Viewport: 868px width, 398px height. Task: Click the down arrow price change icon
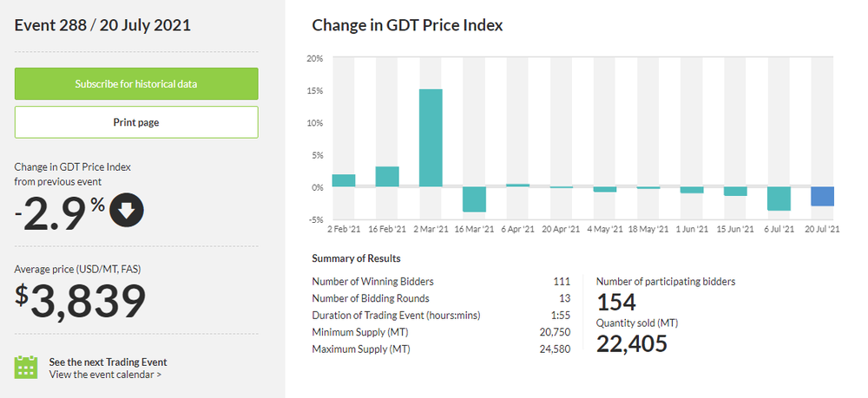[126, 210]
